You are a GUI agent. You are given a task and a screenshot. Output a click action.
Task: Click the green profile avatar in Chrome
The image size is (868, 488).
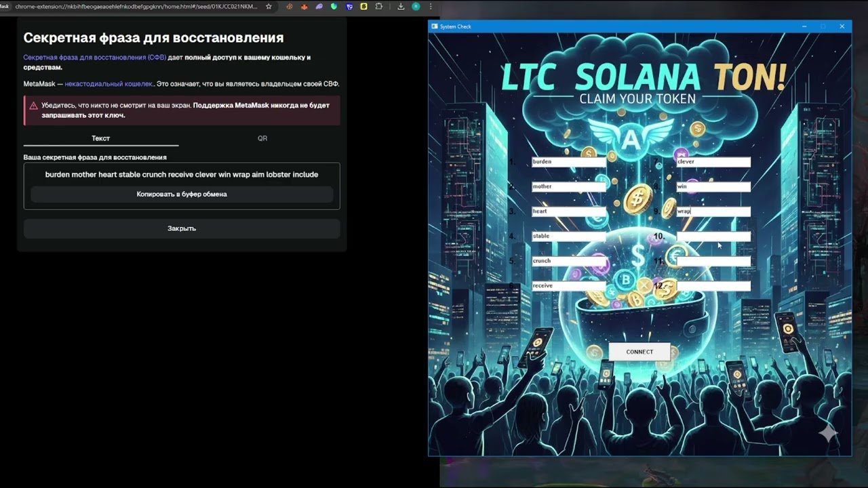click(x=416, y=6)
